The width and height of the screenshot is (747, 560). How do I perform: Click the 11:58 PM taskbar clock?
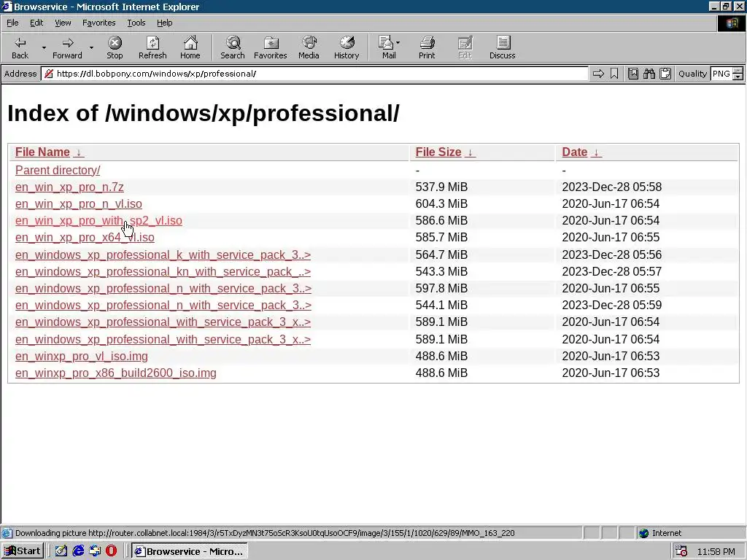(716, 551)
